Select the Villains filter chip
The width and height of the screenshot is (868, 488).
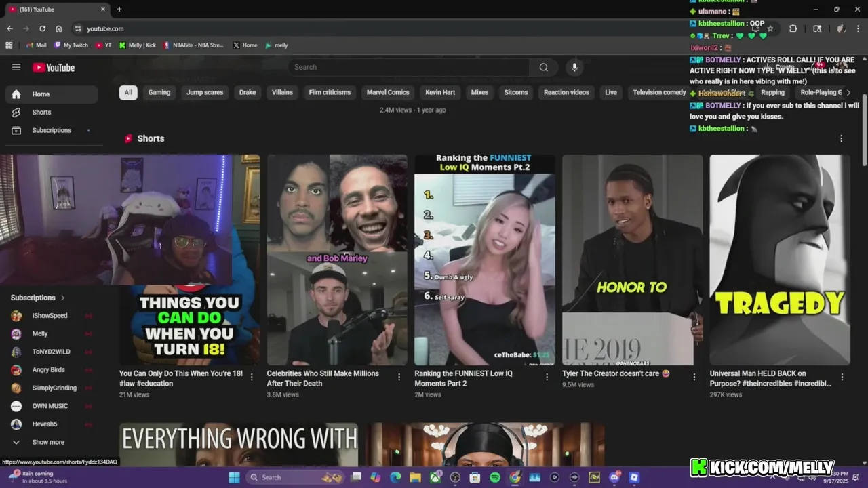click(x=282, y=92)
